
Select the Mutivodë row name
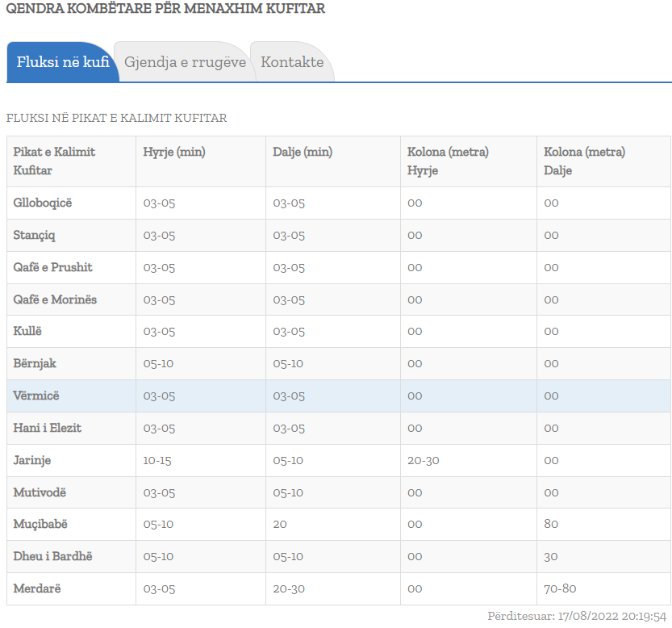coord(40,492)
